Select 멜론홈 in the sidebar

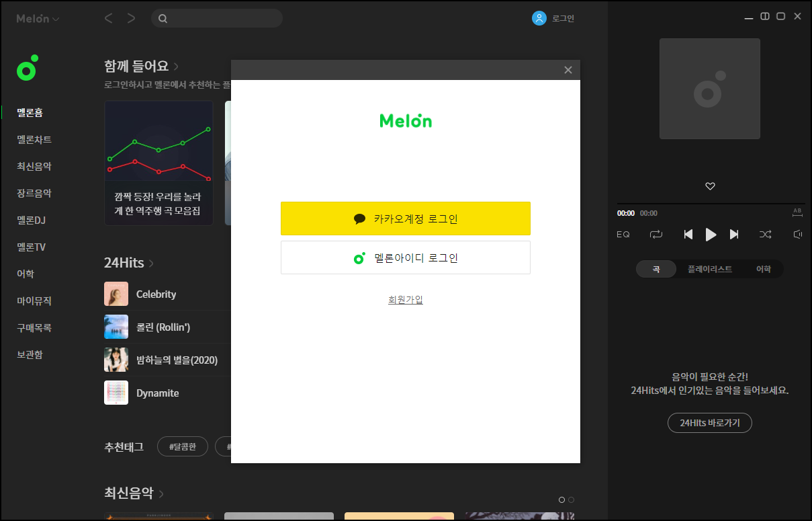30,113
